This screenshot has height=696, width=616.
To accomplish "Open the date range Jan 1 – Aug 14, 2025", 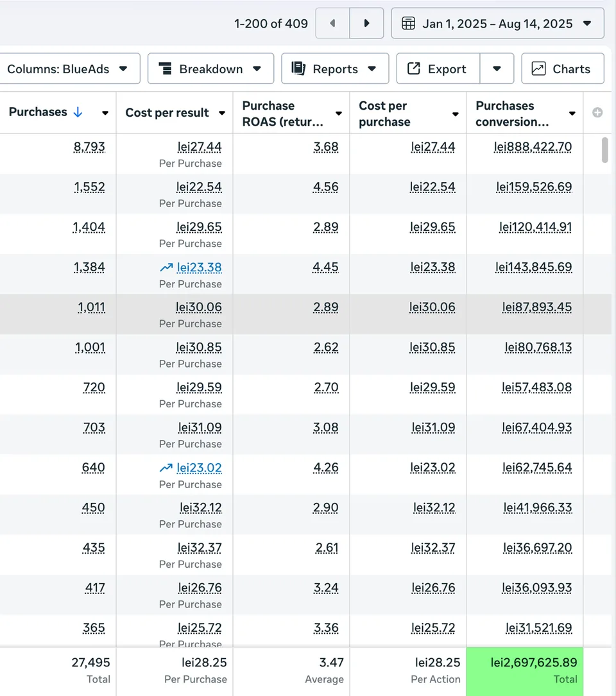I will [x=497, y=23].
